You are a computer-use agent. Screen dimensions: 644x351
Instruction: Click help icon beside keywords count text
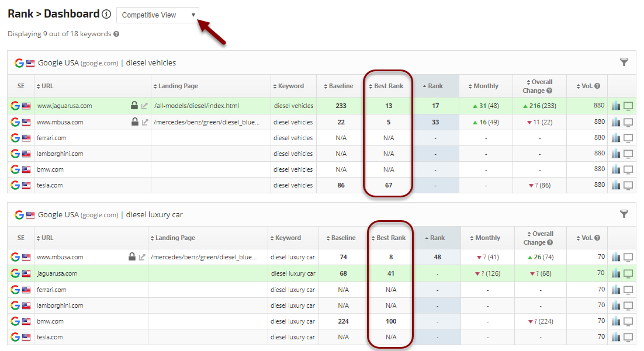[x=116, y=34]
